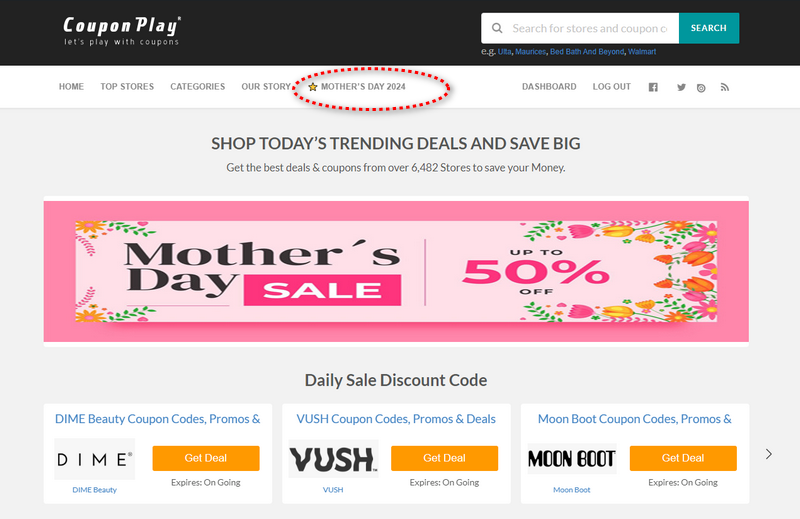Open the Twitter bird icon
The width and height of the screenshot is (800, 519).
[681, 87]
